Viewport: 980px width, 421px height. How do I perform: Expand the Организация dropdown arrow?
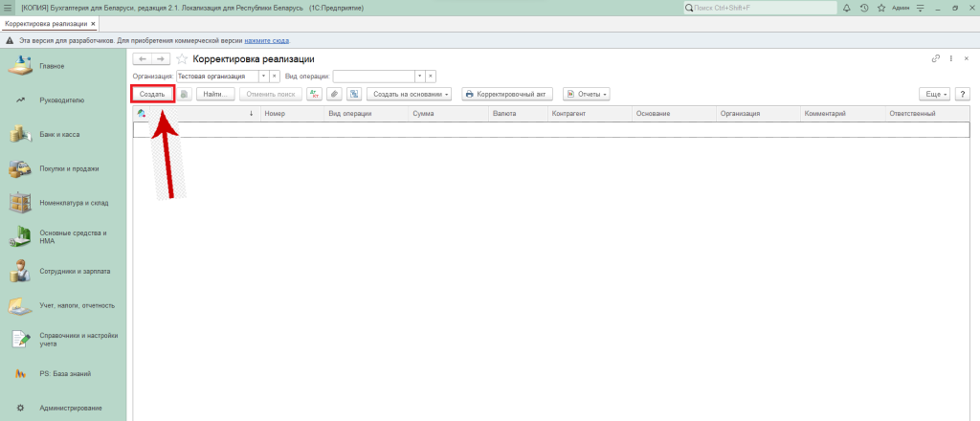point(261,76)
